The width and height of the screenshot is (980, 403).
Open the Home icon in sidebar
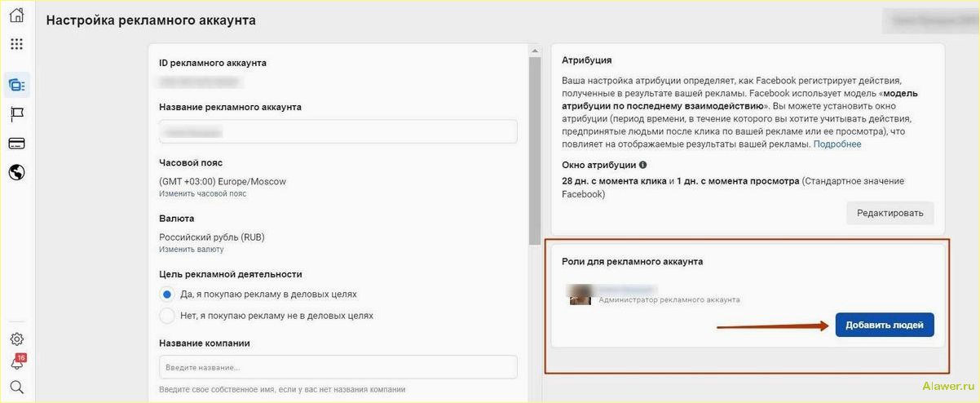[16, 15]
